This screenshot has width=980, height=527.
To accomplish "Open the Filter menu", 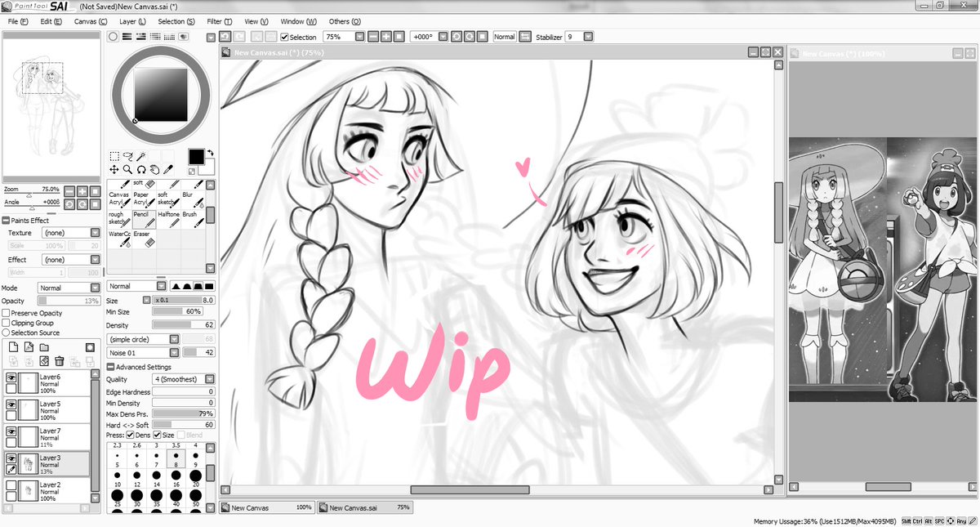I will point(219,21).
